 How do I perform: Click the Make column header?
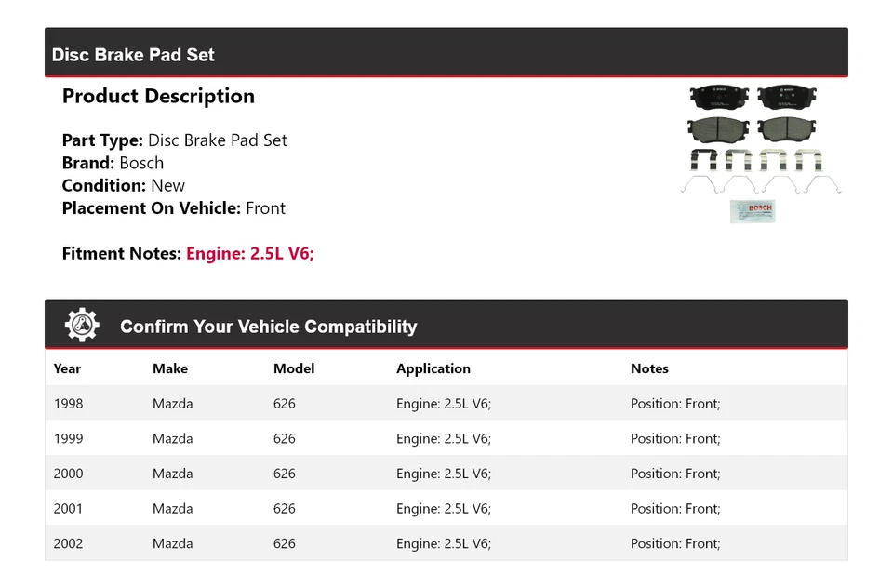pyautogui.click(x=170, y=368)
